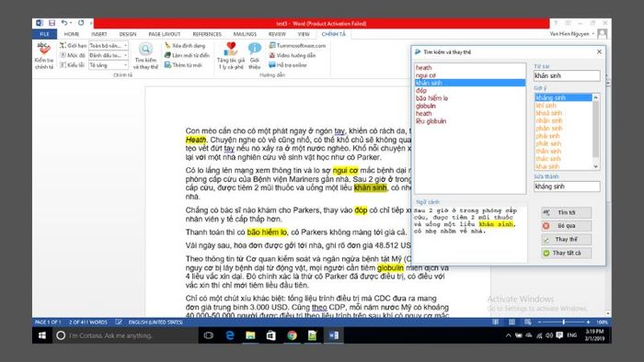
Task: Click the Từ sai input field
Action: tap(567, 75)
